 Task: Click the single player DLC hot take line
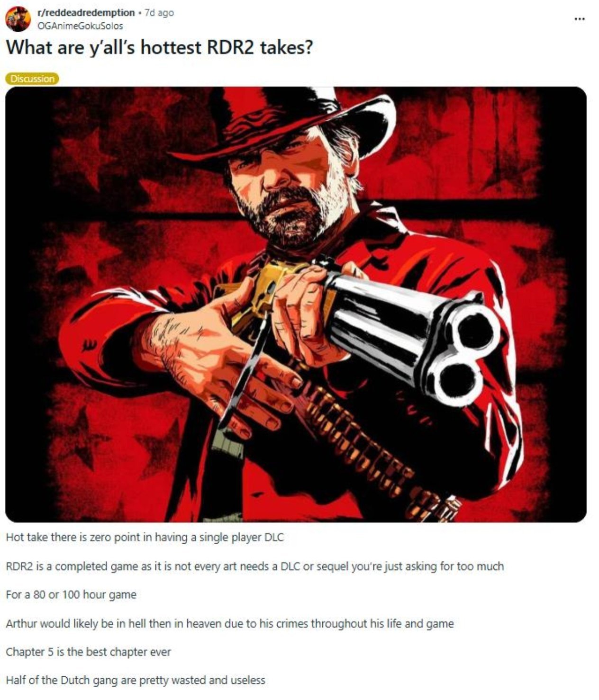coord(145,538)
